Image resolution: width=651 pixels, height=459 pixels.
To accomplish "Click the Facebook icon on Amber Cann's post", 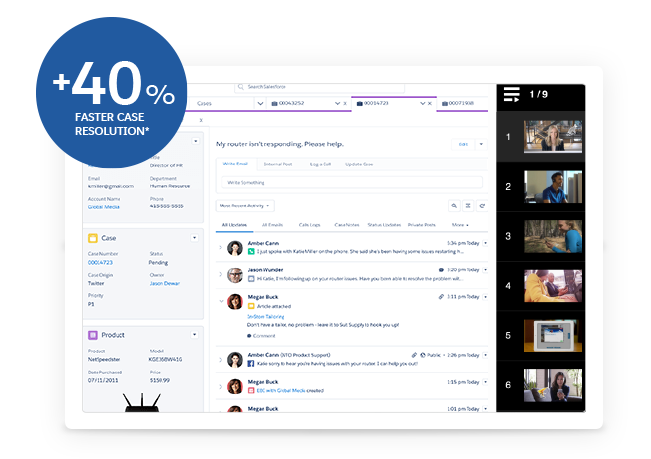I will pyautogui.click(x=250, y=365).
